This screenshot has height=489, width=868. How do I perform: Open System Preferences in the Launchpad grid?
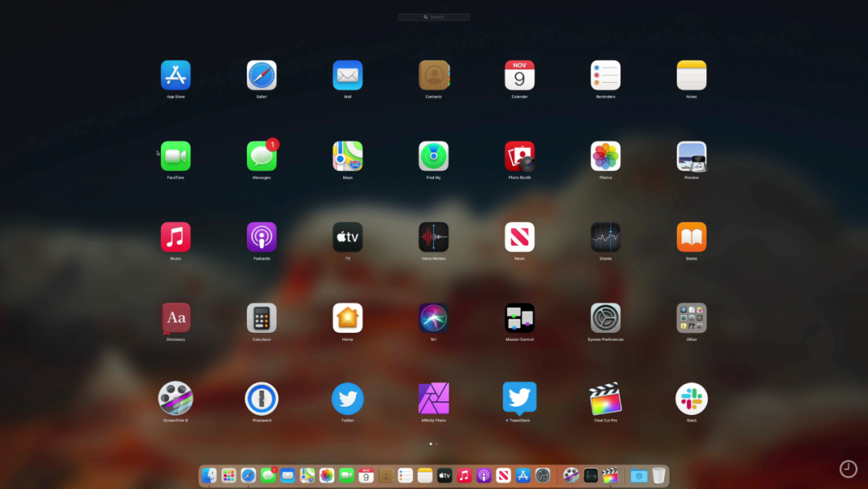coord(606,318)
